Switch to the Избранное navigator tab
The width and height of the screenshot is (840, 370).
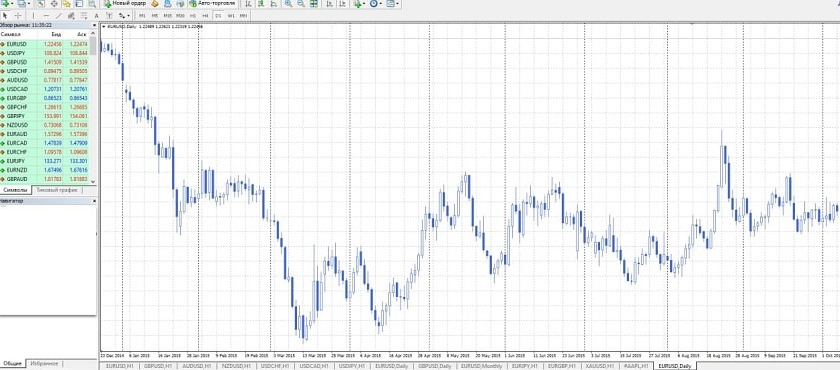click(44, 364)
